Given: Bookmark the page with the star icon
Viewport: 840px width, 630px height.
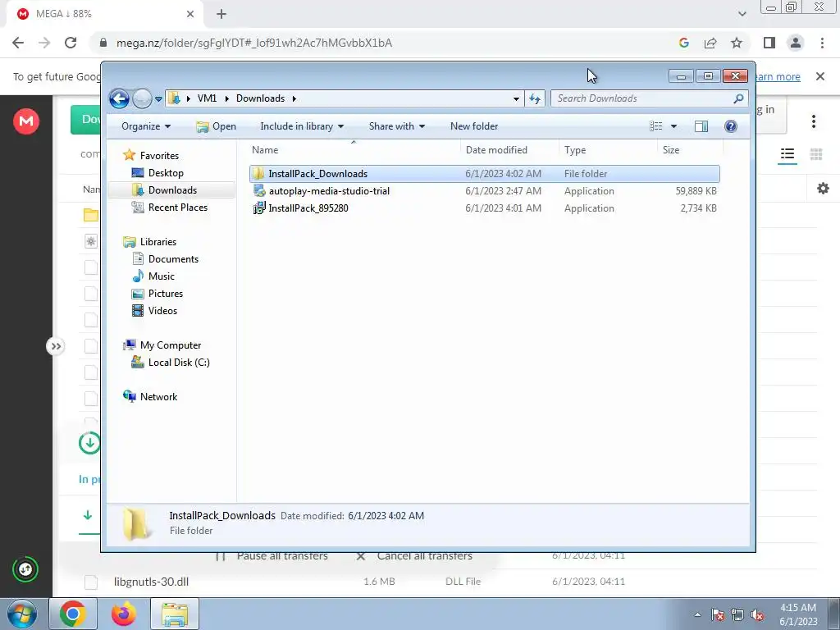Looking at the screenshot, I should (737, 43).
